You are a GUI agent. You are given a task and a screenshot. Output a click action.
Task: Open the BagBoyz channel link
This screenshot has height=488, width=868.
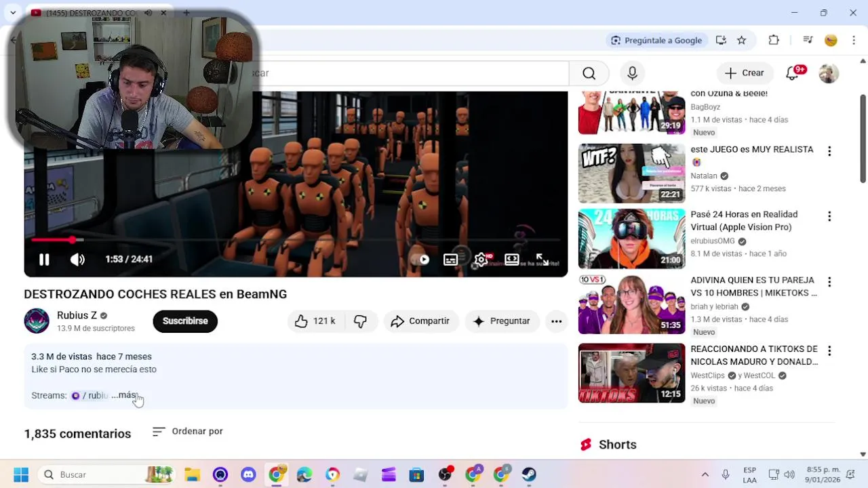pyautogui.click(x=705, y=106)
